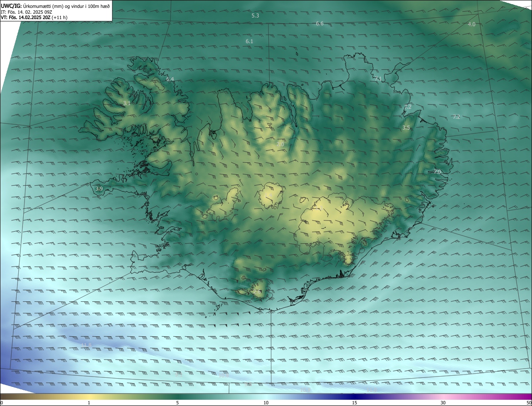Screen dimensions: 532x406
Task: Click the 3.1 value label on the Westfjords
Action: point(127,103)
